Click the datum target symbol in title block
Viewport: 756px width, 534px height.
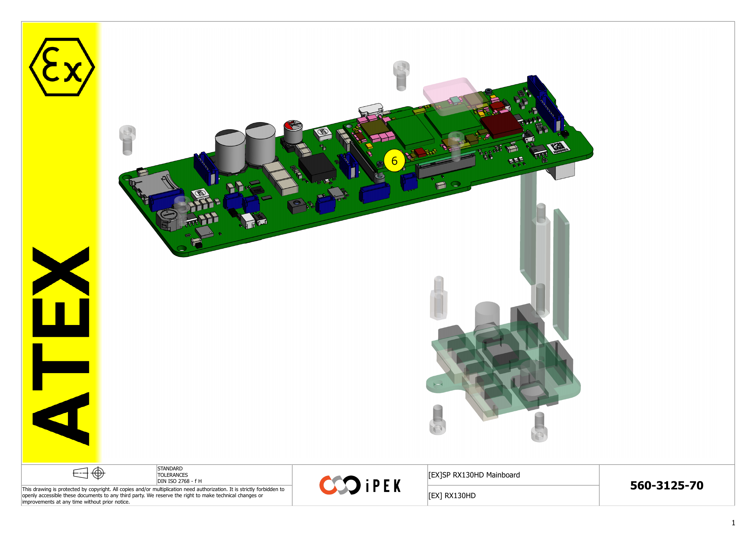pos(98,473)
